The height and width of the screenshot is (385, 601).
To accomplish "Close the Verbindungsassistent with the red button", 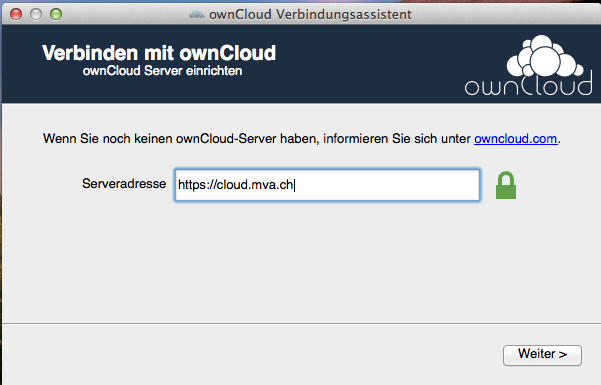I will click(16, 14).
